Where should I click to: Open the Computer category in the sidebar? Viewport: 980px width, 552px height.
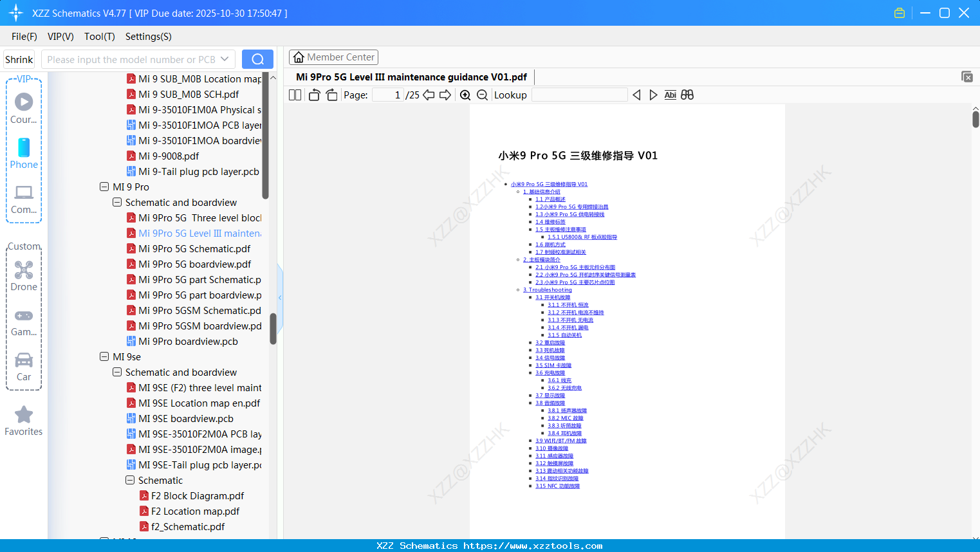coord(24,199)
